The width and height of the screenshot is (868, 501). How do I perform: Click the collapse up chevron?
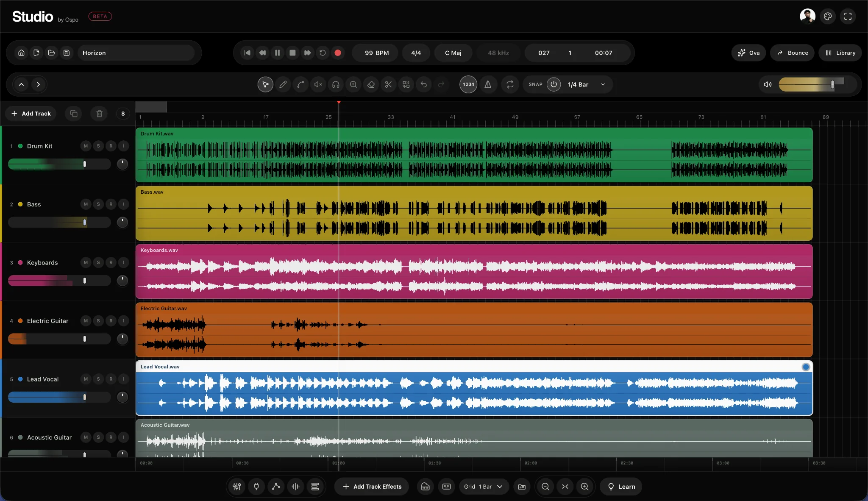[21, 84]
